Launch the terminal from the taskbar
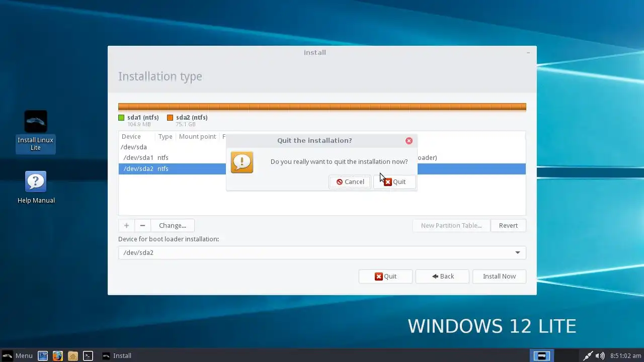This screenshot has width=644, height=362. click(88, 355)
